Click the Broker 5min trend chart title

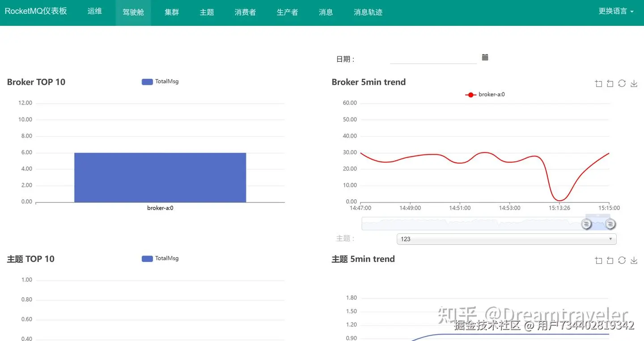[x=369, y=82]
